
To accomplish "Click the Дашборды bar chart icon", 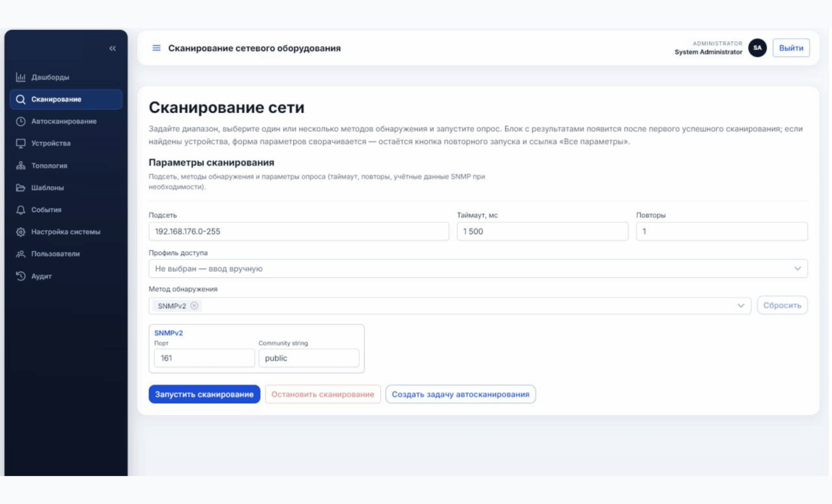I will (x=20, y=77).
